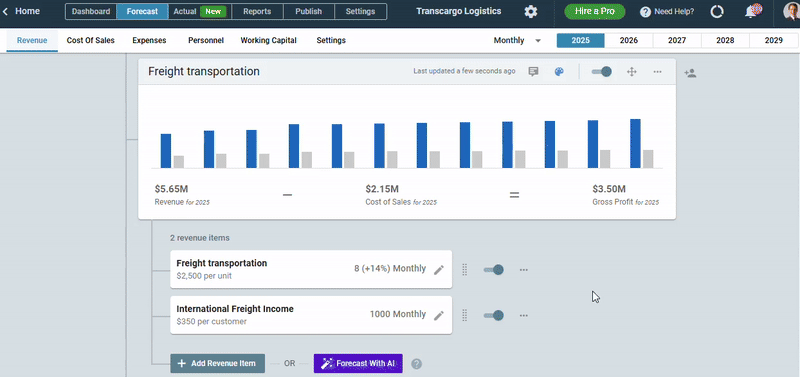Click the move arrows icon on the card header
This screenshot has height=377, width=800.
[632, 72]
